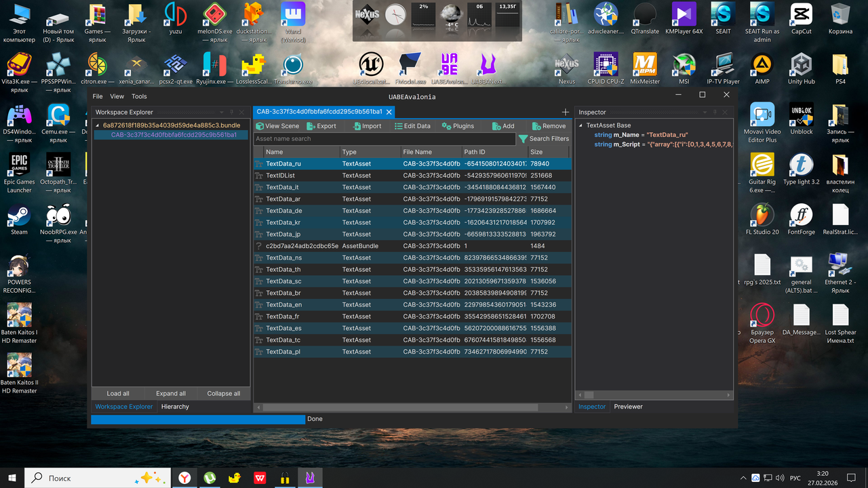Open the FontForge desktop icon
The height and width of the screenshot is (488, 868).
802,220
